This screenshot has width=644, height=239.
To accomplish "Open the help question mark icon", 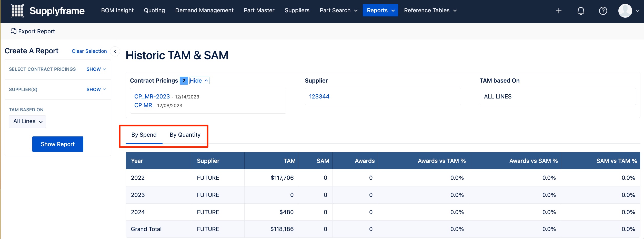I will click(x=603, y=11).
